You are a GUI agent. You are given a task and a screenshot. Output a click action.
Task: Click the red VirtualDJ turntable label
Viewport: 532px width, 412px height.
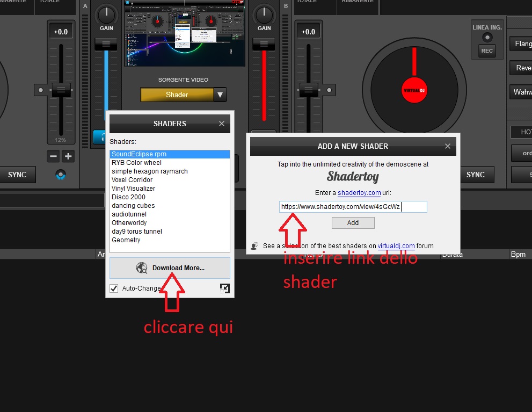(414, 90)
